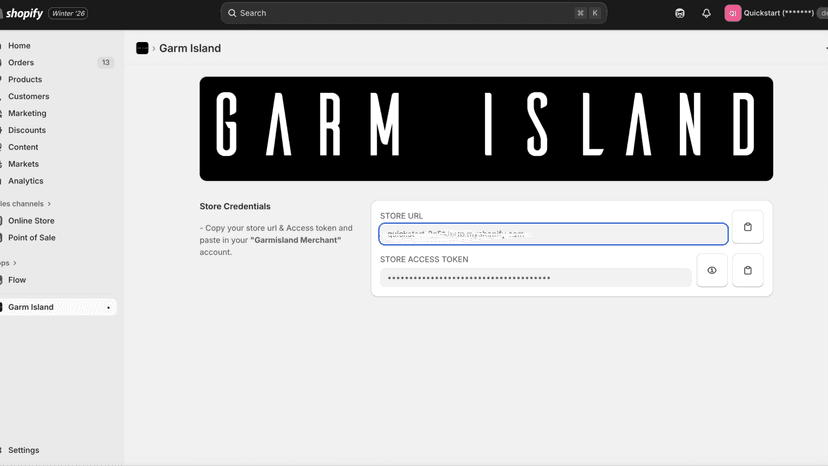
Task: Open Markets section
Action: tap(23, 164)
